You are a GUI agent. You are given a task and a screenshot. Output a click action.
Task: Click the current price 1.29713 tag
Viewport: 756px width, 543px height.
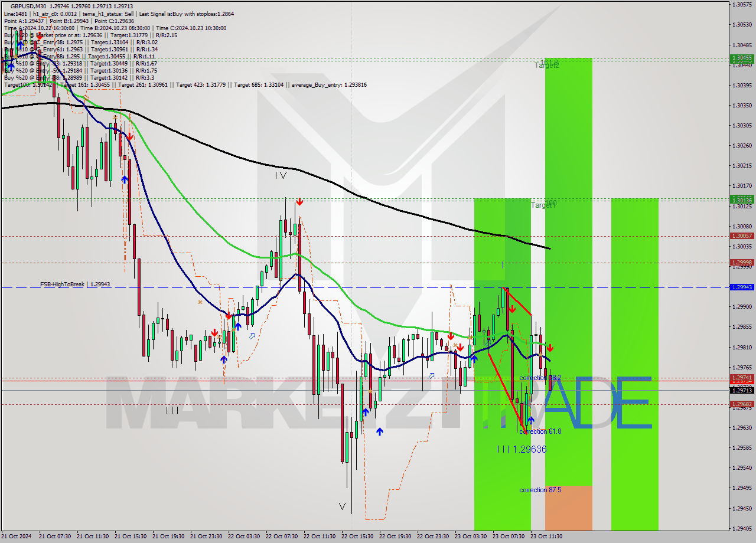[x=741, y=391]
